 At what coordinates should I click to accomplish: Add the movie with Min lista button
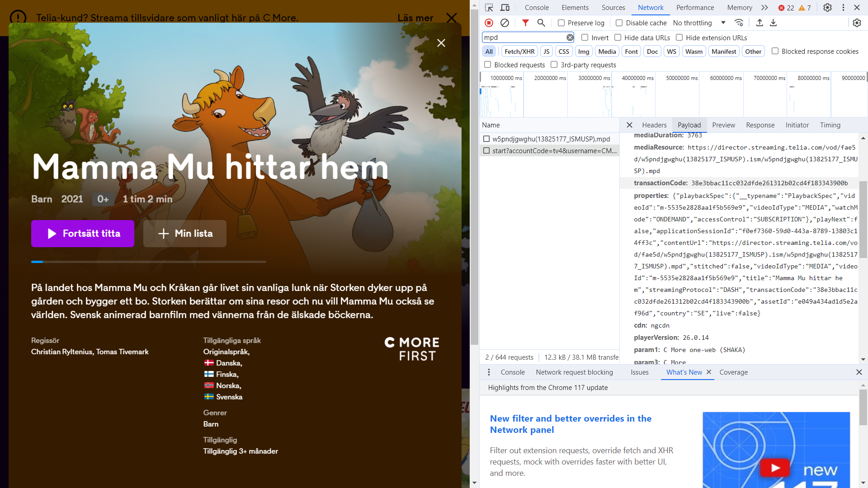click(x=185, y=234)
